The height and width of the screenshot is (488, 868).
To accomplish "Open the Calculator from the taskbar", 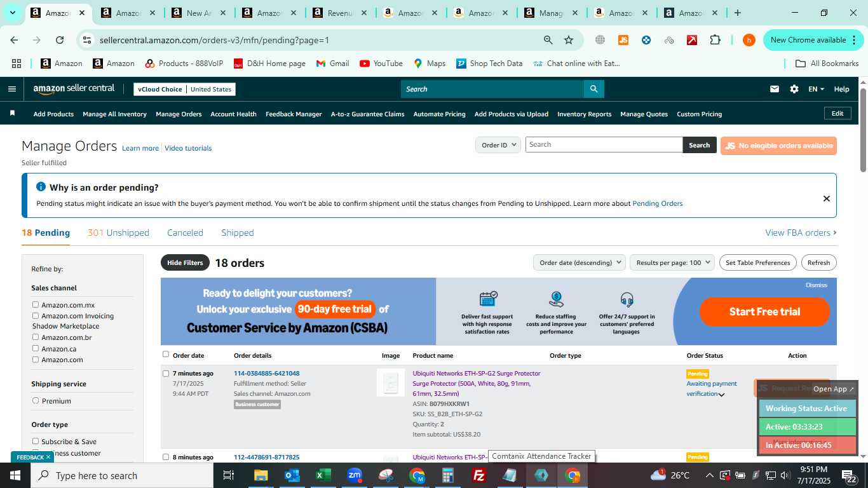I will coord(448,475).
